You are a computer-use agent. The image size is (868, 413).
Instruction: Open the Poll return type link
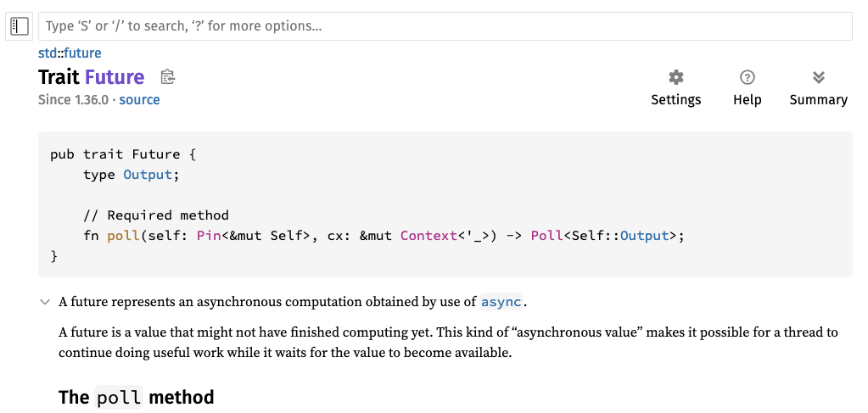[x=547, y=236]
